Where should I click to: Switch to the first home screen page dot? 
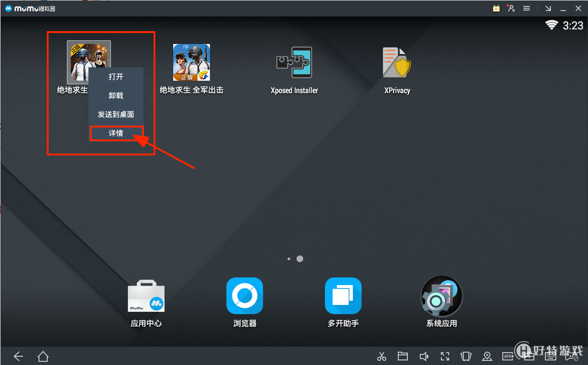(x=289, y=259)
